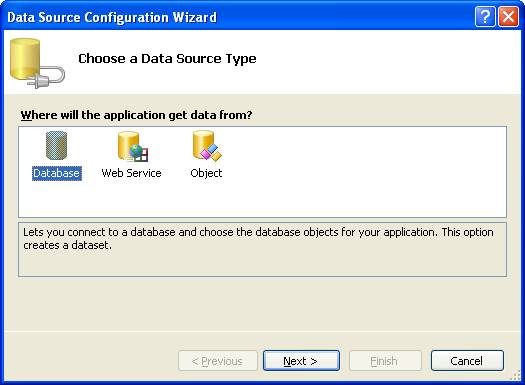Click the highlighted Database label
This screenshot has height=385, width=525.
point(57,173)
